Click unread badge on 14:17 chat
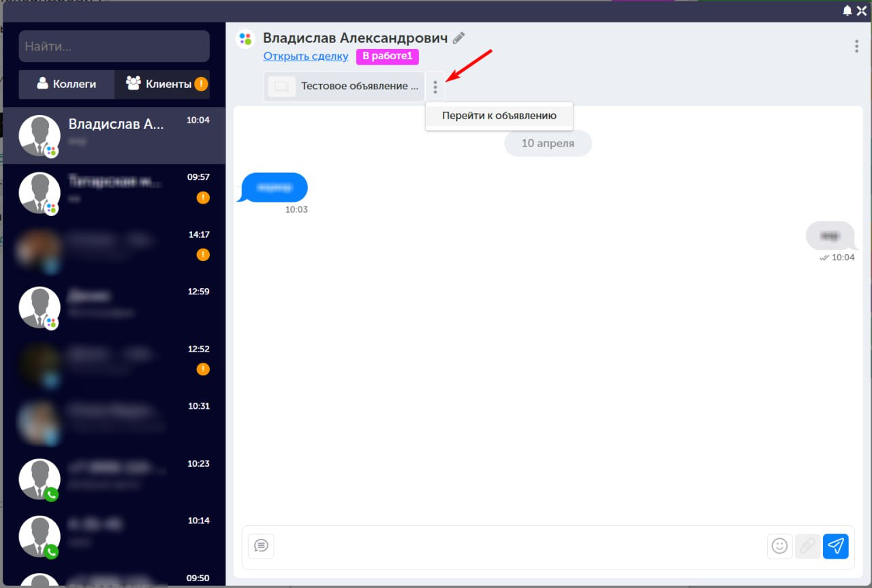 coord(203,255)
